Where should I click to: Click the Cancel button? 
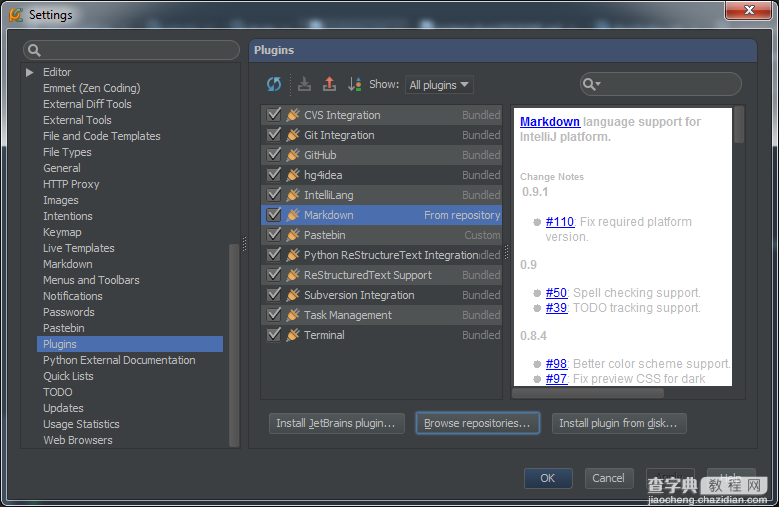[x=609, y=478]
